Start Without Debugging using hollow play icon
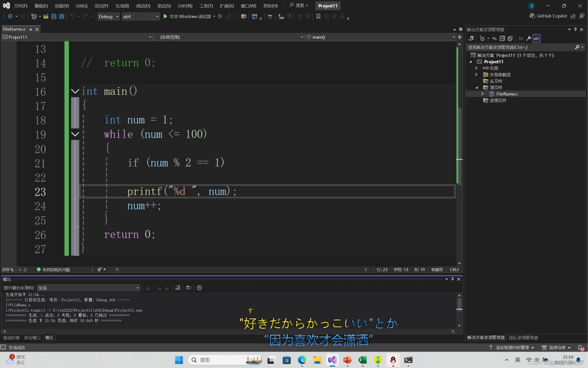The image size is (588, 368). [220, 16]
